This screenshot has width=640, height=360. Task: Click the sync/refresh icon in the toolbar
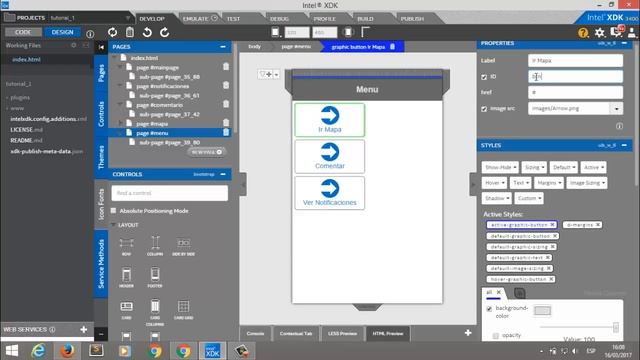(112, 32)
